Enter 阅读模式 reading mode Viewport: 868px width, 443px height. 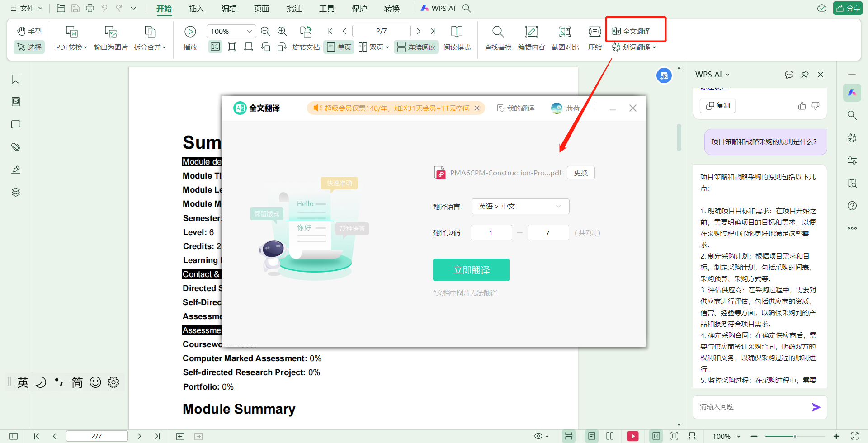point(457,38)
